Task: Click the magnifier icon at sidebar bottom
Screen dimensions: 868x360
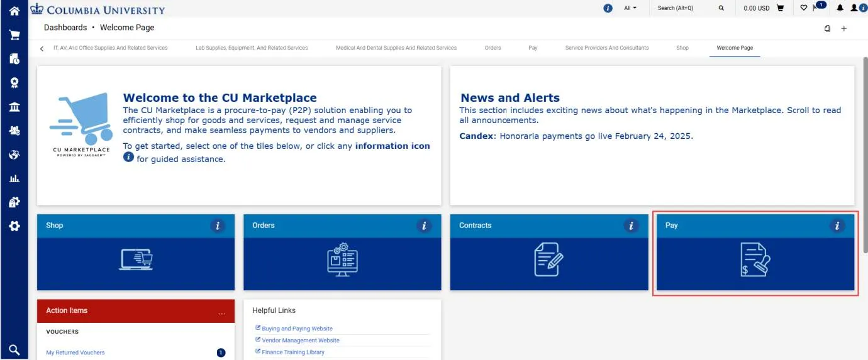Action: tap(14, 350)
